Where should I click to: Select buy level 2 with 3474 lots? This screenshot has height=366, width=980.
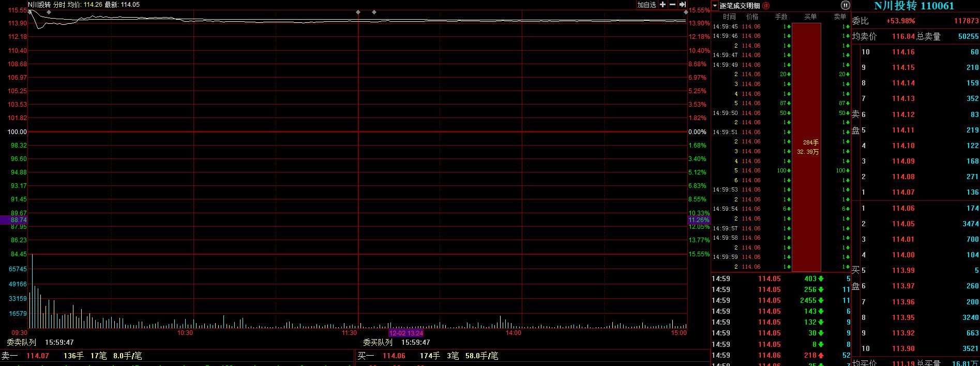coord(920,224)
